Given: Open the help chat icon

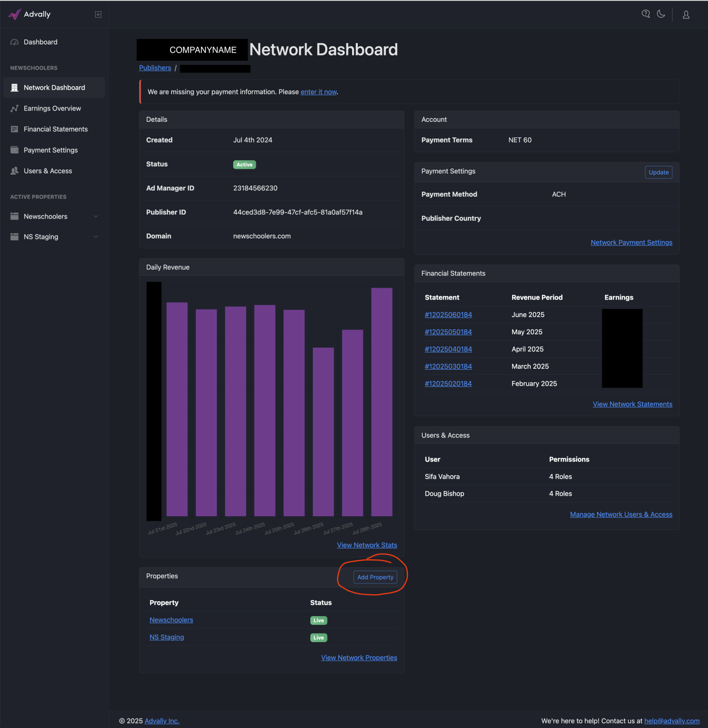Looking at the screenshot, I should [645, 14].
